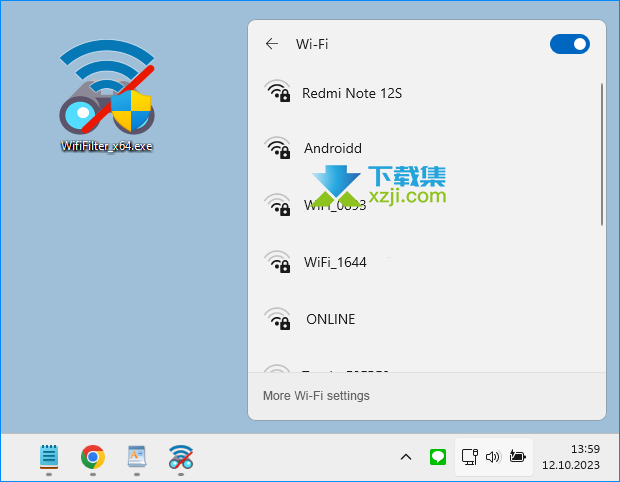Open the document editor taskbar icon
Viewport: 620px width, 482px height.
click(137, 457)
